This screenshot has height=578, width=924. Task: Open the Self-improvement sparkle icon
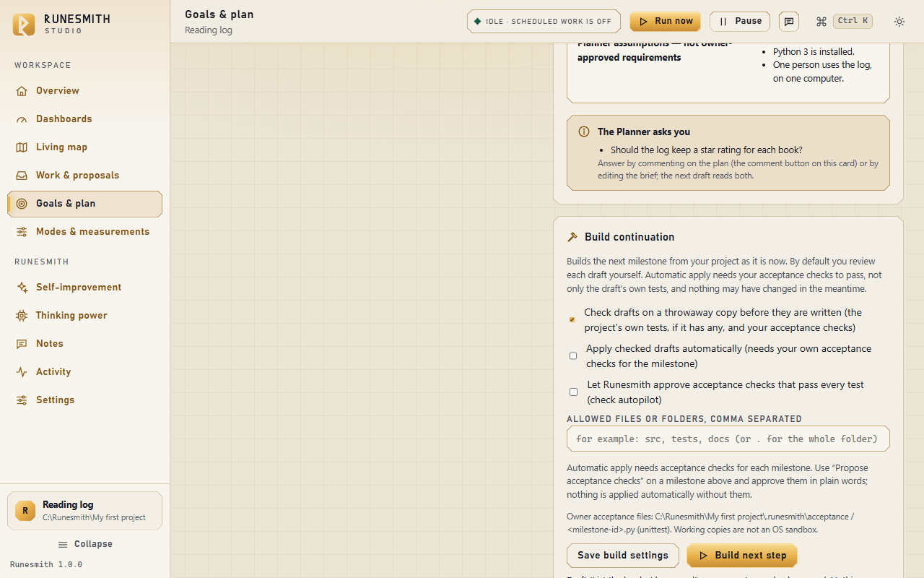pos(22,288)
